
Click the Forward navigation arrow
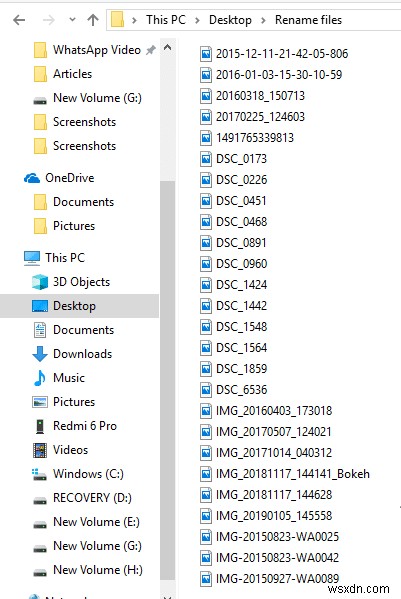pos(49,20)
